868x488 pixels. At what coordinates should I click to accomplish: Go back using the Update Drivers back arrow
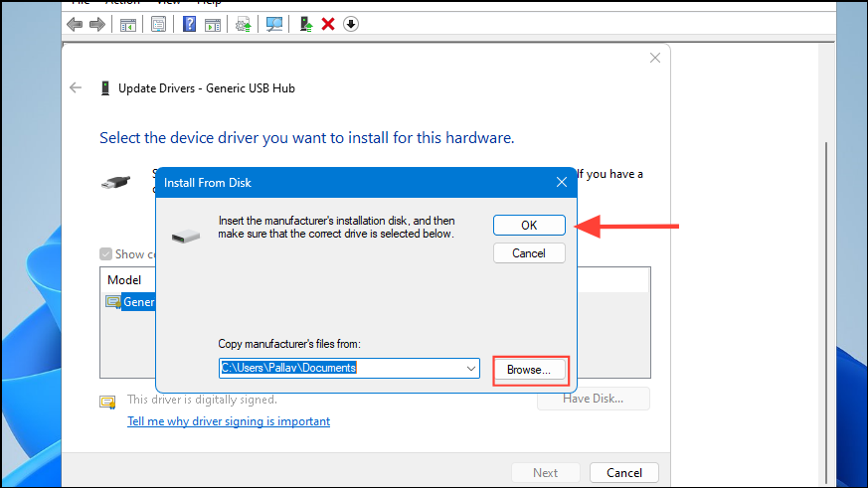tap(76, 87)
